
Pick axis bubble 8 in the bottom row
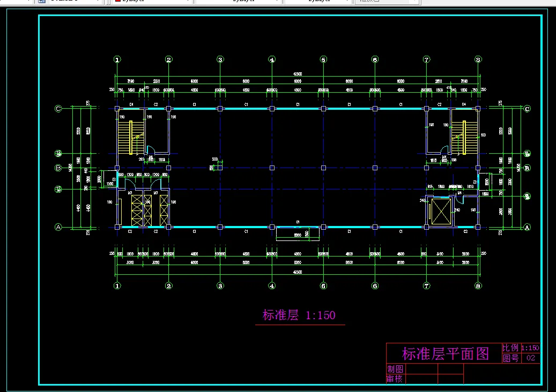tap(478, 286)
